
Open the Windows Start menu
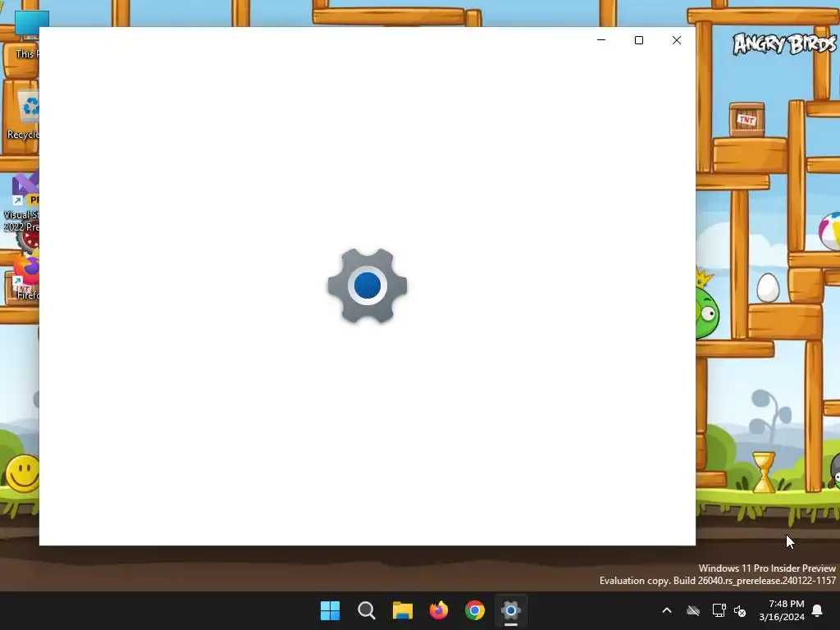330,610
